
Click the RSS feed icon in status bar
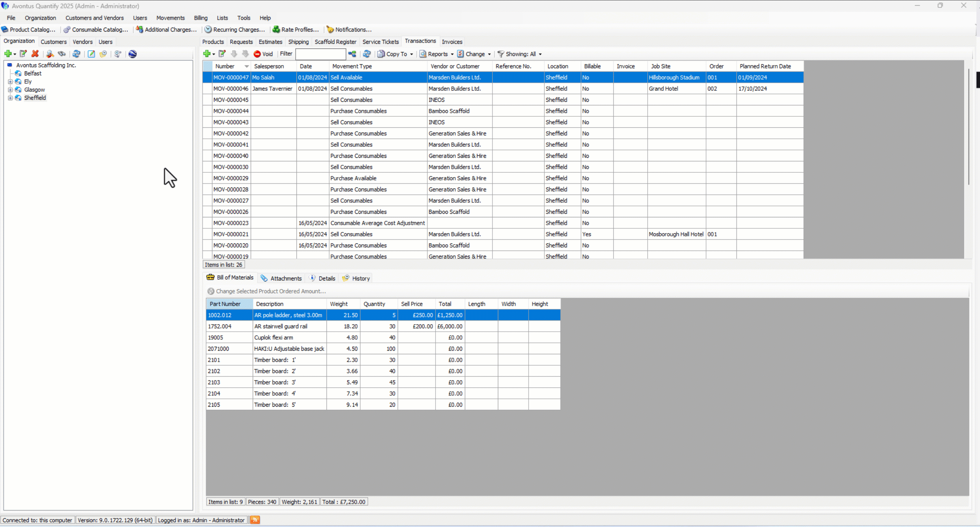click(x=255, y=520)
